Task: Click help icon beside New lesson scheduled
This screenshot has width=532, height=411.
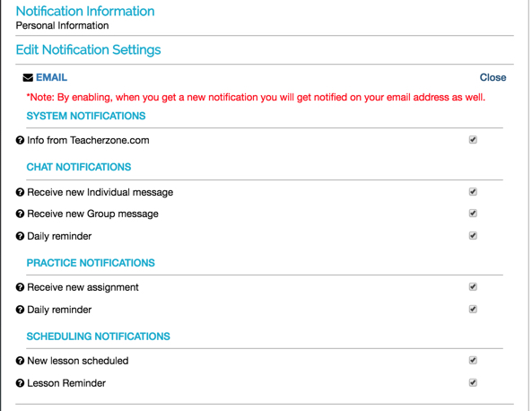Action: click(x=20, y=361)
